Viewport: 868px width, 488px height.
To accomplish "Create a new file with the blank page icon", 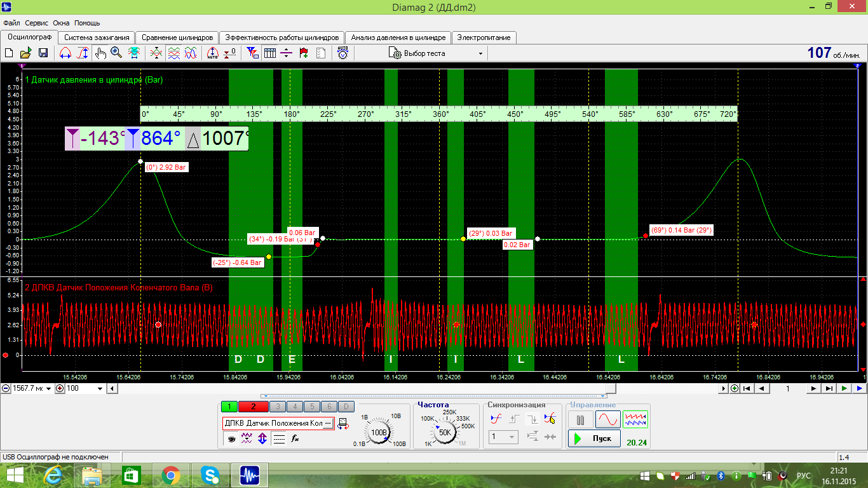I will tap(10, 53).
